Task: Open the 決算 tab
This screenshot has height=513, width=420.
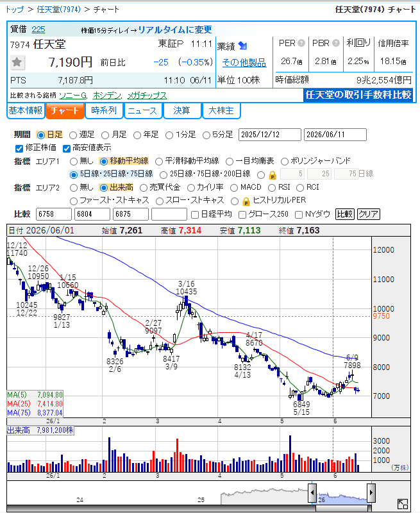Action: click(x=182, y=110)
